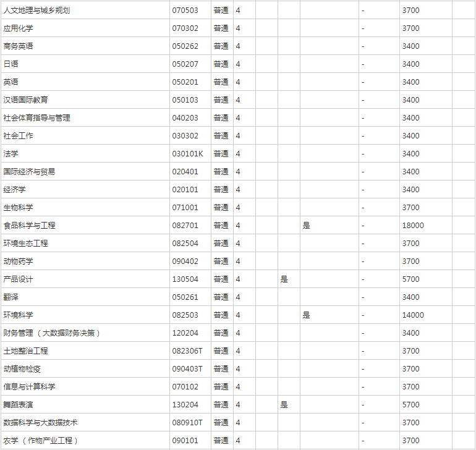Screen dimensions: 476x450
Task: Click the 信息与计算科学 cell
Action: click(30, 387)
